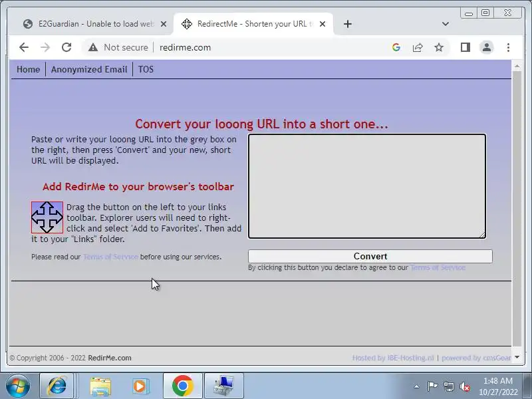The height and width of the screenshot is (399, 532).
Task: Click the forward navigation arrow
Action: tap(45, 47)
